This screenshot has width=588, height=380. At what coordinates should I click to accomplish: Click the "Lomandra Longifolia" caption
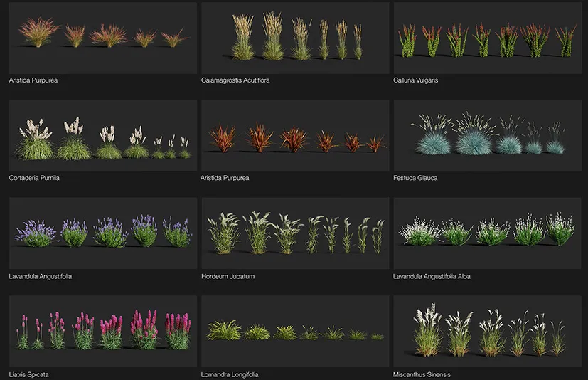pos(230,374)
